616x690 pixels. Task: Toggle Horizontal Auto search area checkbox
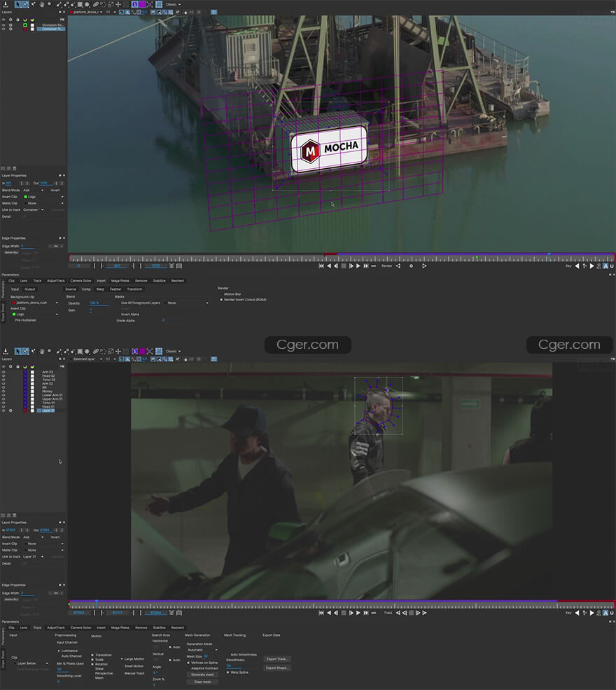[170, 647]
